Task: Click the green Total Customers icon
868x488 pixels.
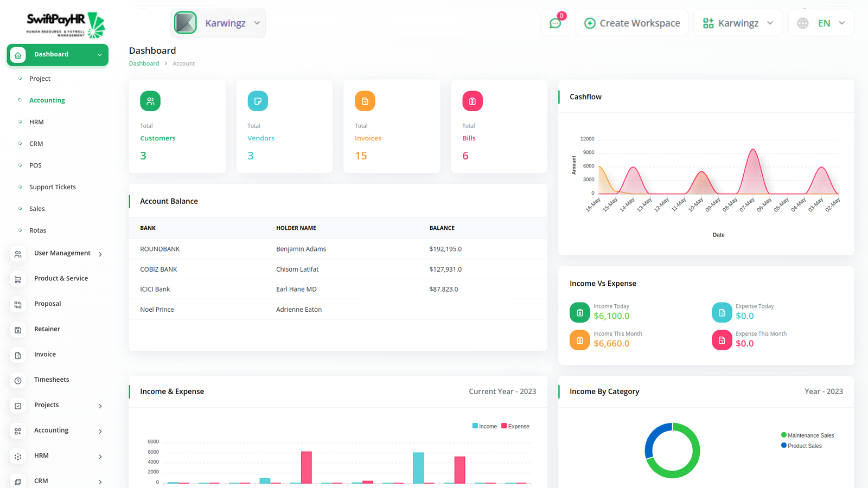Action: pyautogui.click(x=150, y=101)
